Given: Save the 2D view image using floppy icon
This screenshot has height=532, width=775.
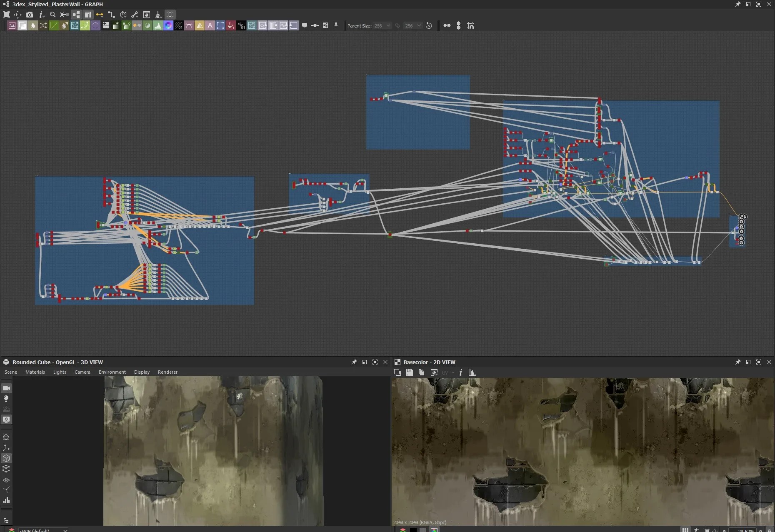Looking at the screenshot, I should pyautogui.click(x=410, y=372).
